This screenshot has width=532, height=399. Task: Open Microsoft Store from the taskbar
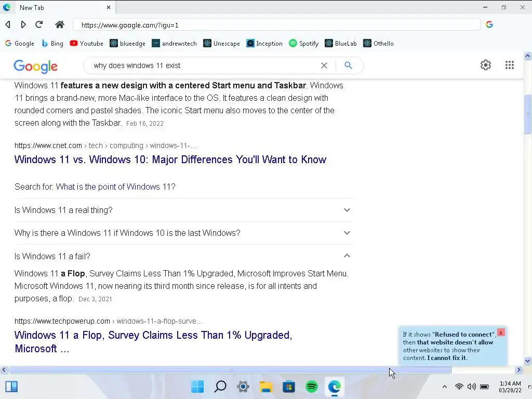(x=289, y=387)
